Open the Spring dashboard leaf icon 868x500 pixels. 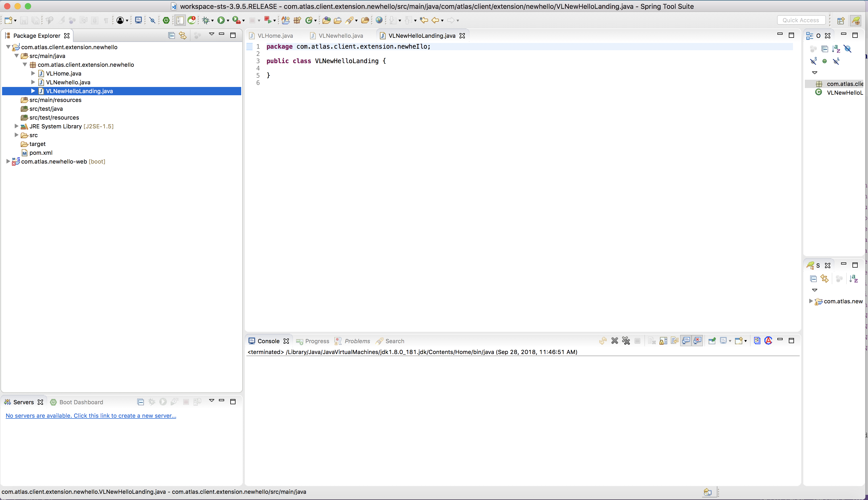pyautogui.click(x=192, y=20)
